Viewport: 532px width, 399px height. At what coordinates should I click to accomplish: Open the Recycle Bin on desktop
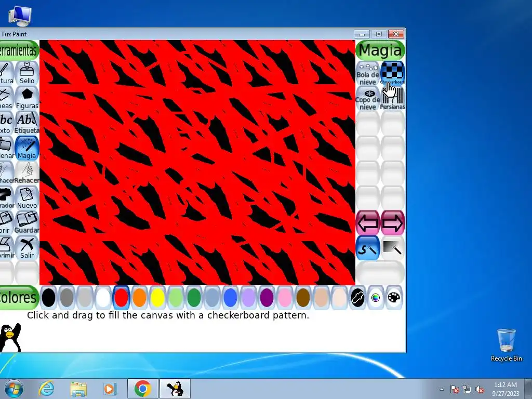[506, 345]
